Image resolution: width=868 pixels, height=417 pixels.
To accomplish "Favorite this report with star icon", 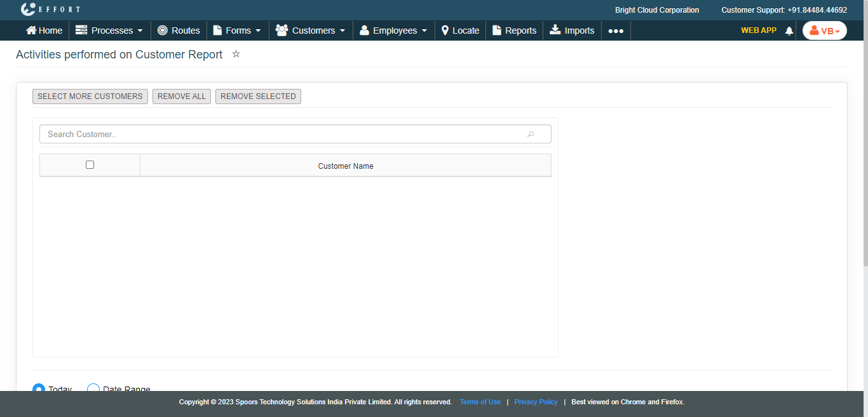I will coord(236,55).
